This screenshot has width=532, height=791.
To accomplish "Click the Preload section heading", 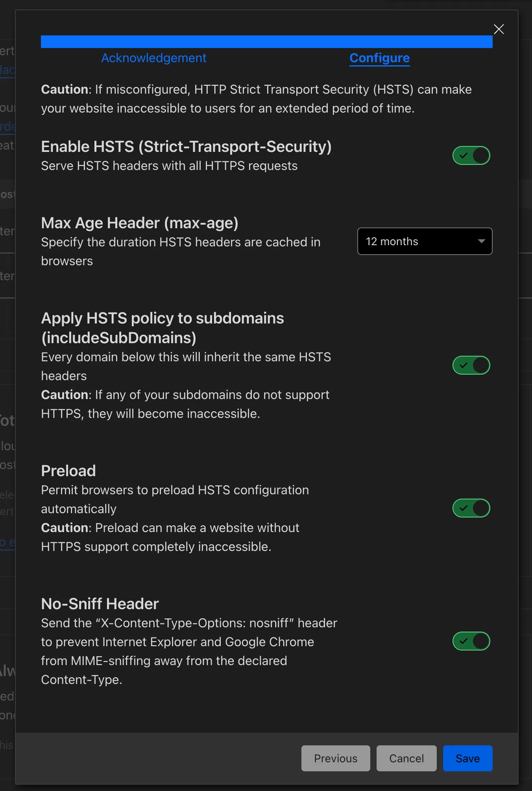I will coord(68,471).
